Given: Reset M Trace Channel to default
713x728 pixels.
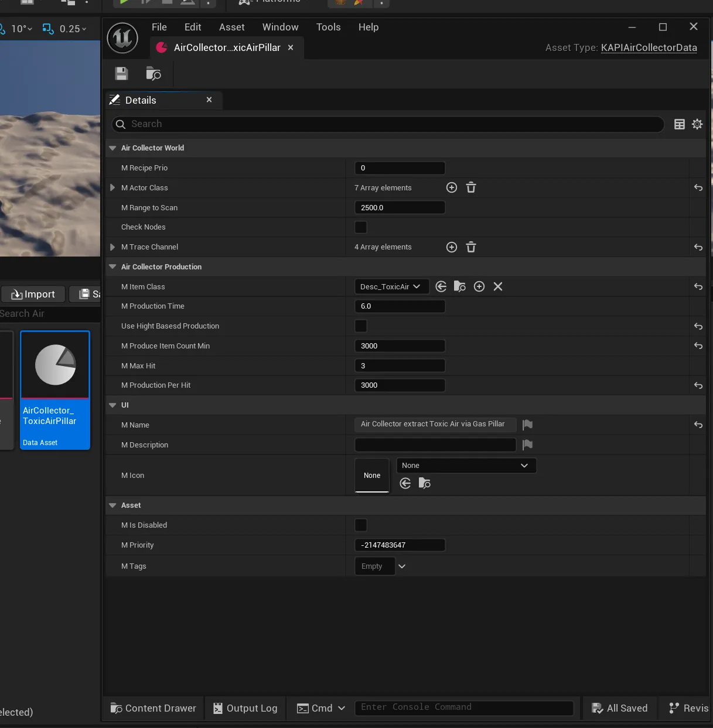Looking at the screenshot, I should (698, 247).
